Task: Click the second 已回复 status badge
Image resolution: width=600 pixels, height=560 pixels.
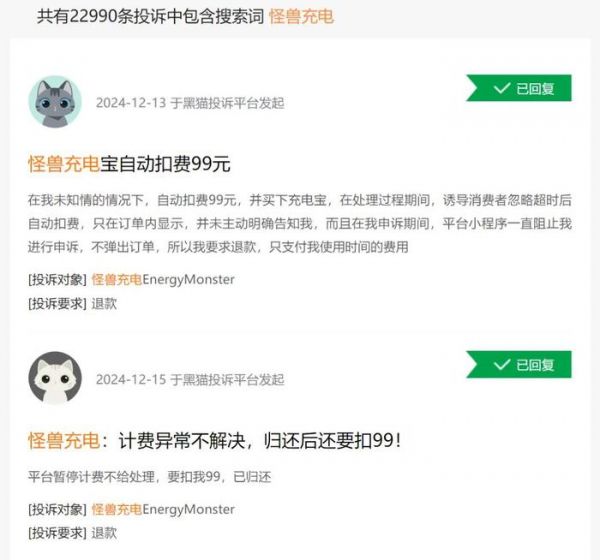Action: point(518,364)
